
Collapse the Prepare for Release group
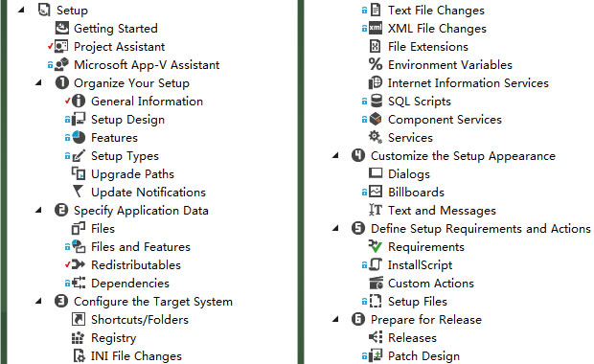(x=335, y=319)
